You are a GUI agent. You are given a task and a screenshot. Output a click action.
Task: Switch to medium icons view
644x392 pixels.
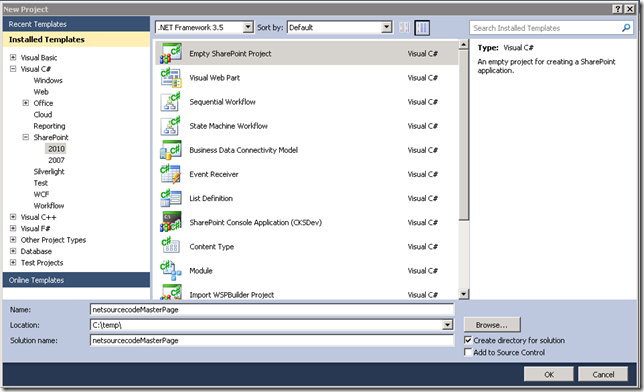(x=422, y=28)
